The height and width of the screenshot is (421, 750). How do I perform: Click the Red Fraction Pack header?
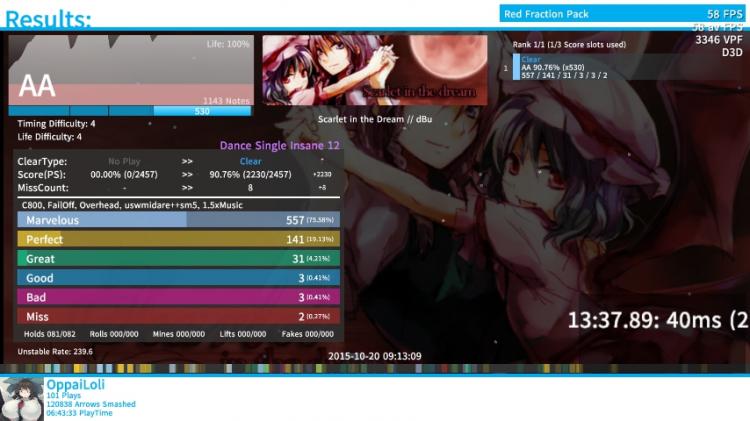[622, 14]
